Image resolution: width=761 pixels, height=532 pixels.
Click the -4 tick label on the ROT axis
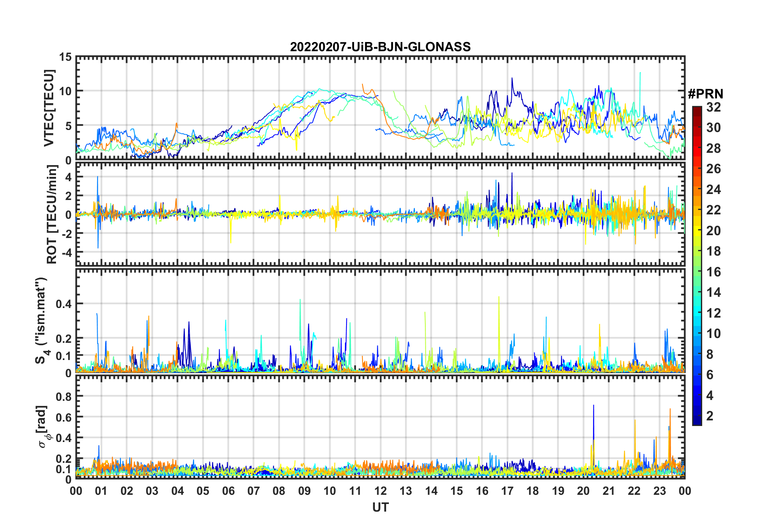coord(65,252)
